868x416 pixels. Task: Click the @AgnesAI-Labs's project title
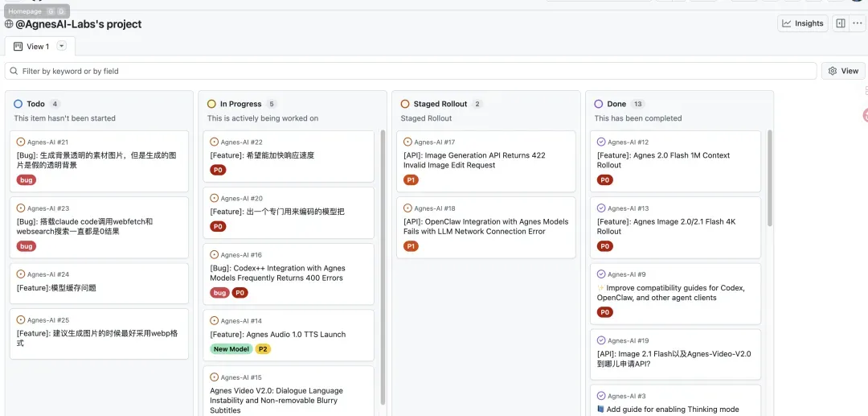point(79,24)
